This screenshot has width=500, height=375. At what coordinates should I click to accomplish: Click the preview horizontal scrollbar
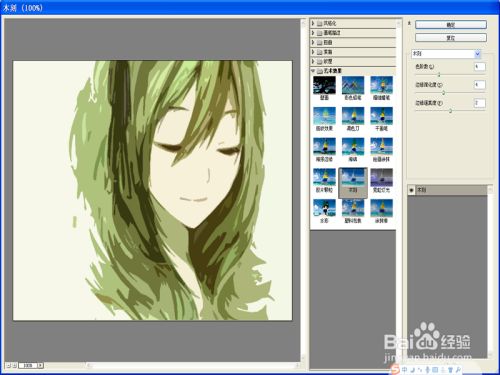pyautogui.click(x=192, y=366)
